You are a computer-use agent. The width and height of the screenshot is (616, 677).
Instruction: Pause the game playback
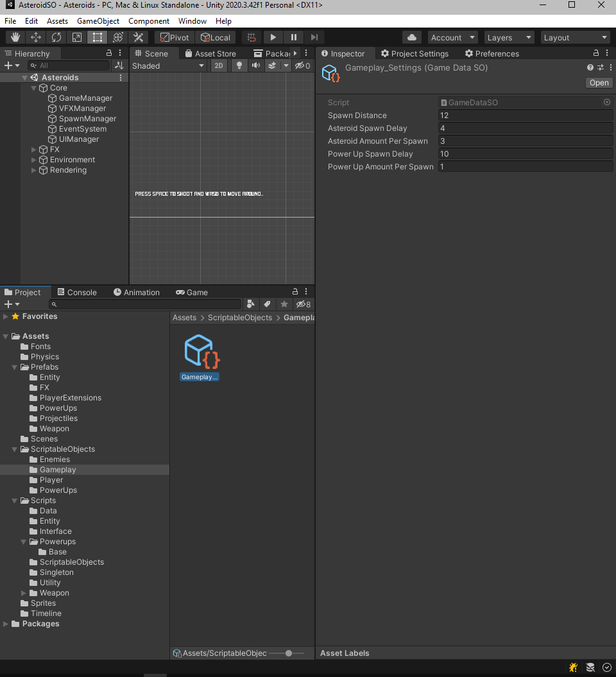[x=293, y=38]
